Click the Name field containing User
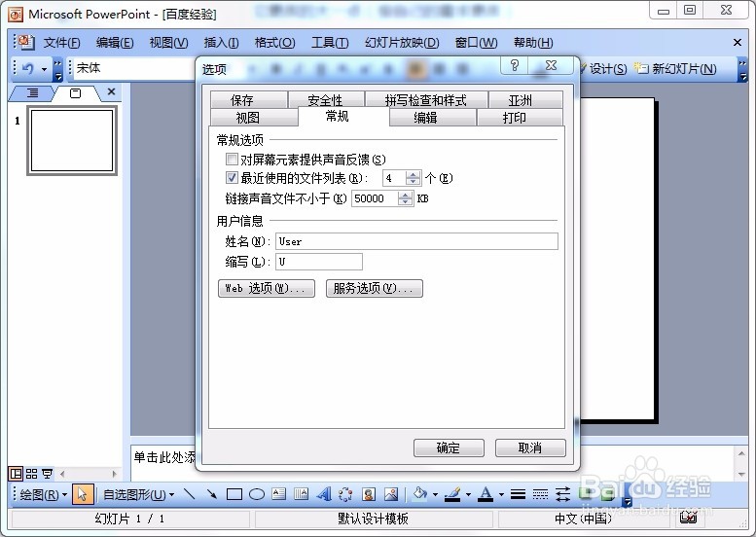The width and height of the screenshot is (756, 537). pos(416,241)
